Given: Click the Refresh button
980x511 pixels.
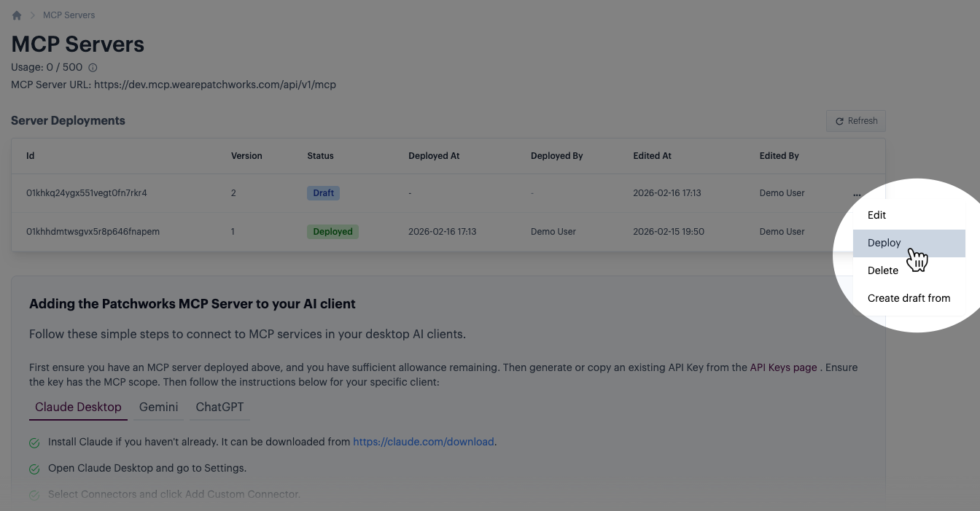Looking at the screenshot, I should (x=856, y=121).
